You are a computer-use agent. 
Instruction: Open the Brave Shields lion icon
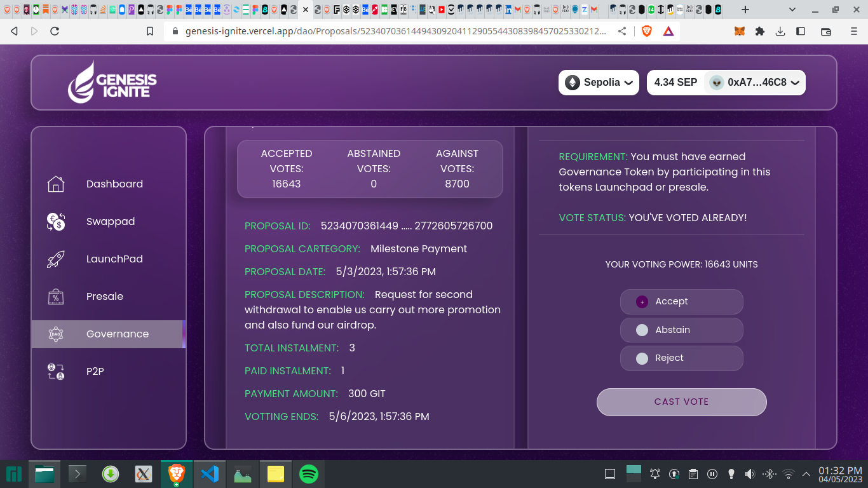click(x=647, y=31)
